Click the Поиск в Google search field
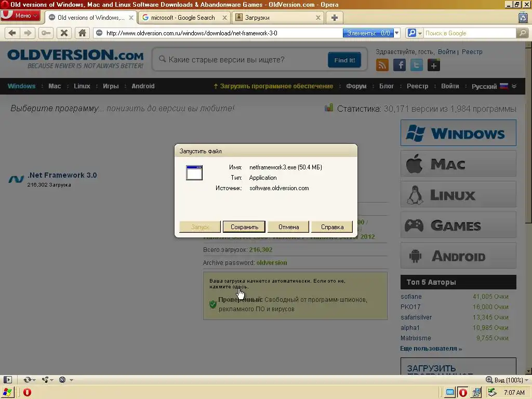This screenshot has width=532, height=399. (470, 33)
